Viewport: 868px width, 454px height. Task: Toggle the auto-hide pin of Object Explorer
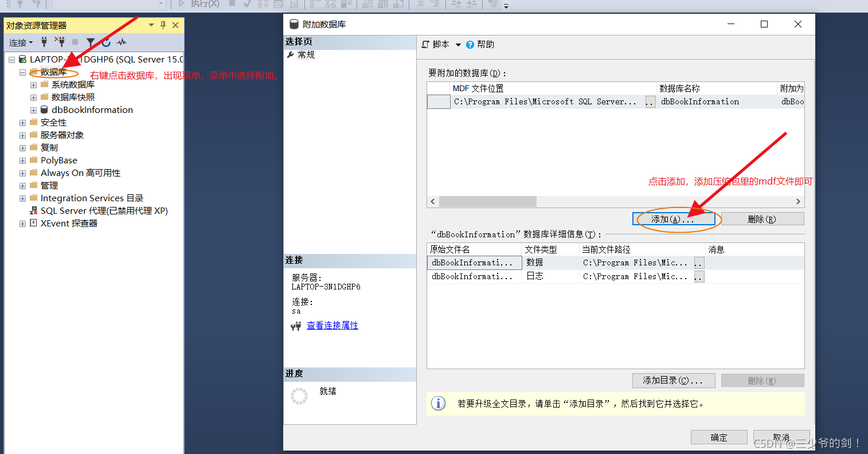click(x=163, y=25)
